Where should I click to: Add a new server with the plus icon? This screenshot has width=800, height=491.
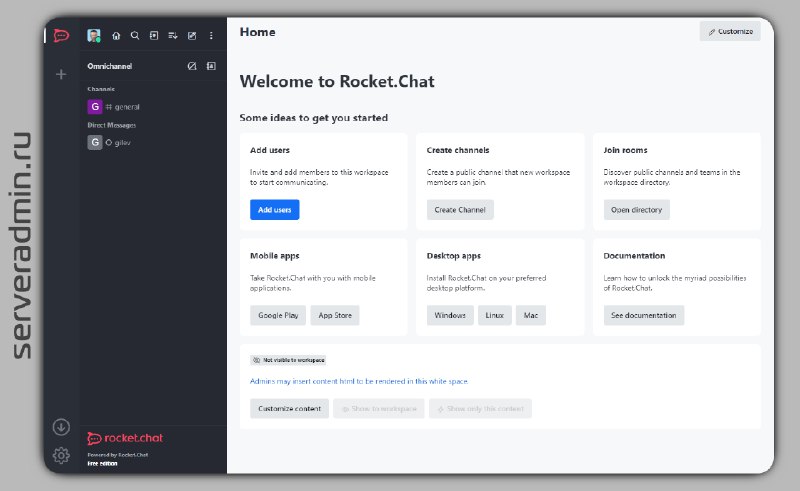[61, 75]
